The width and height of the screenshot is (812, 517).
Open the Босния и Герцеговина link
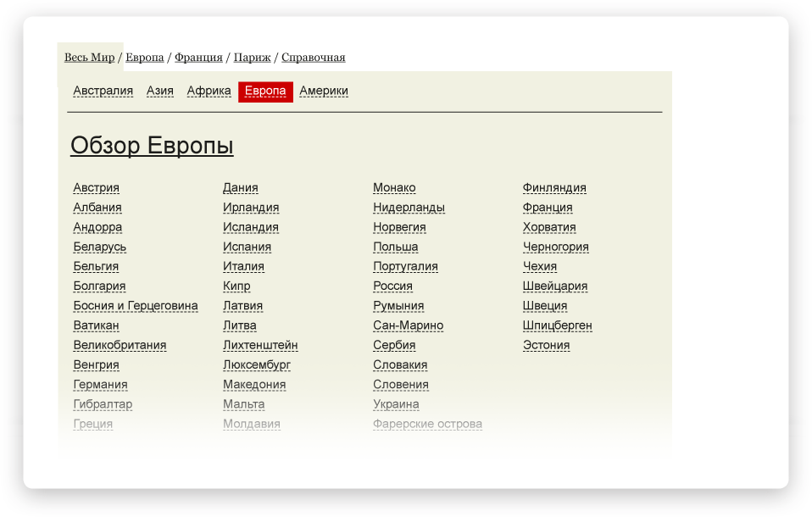tap(136, 306)
